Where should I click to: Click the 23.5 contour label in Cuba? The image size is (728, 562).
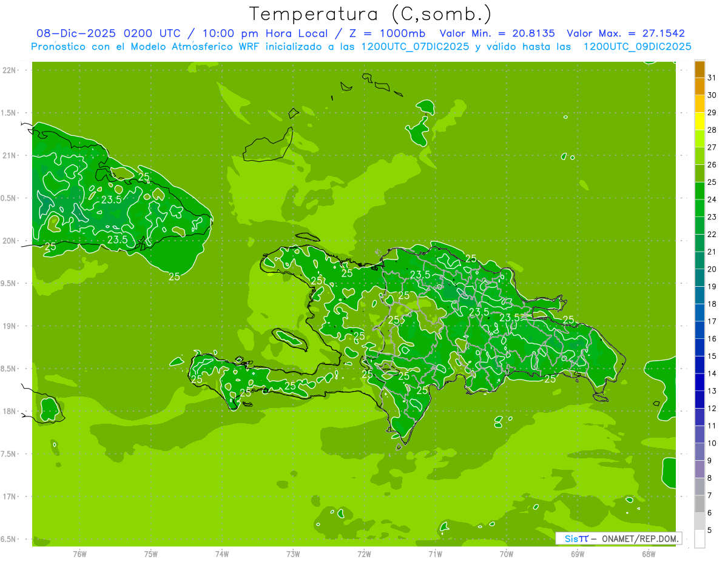click(111, 199)
